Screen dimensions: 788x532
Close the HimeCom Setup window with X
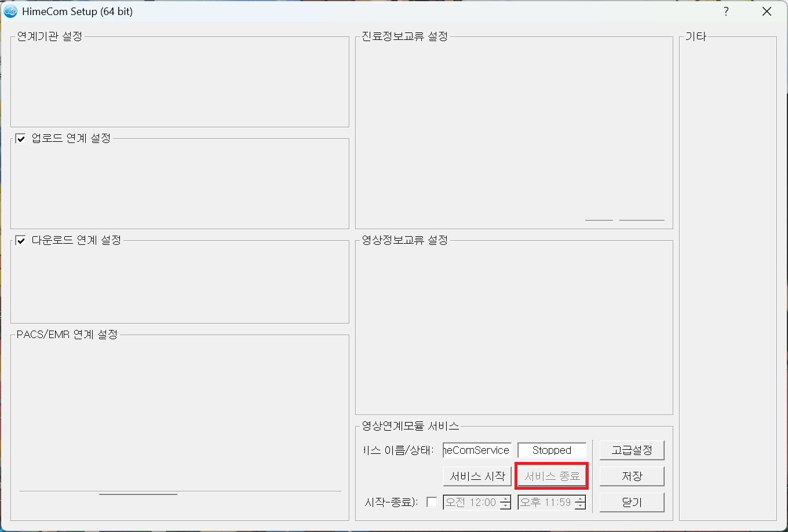[767, 12]
